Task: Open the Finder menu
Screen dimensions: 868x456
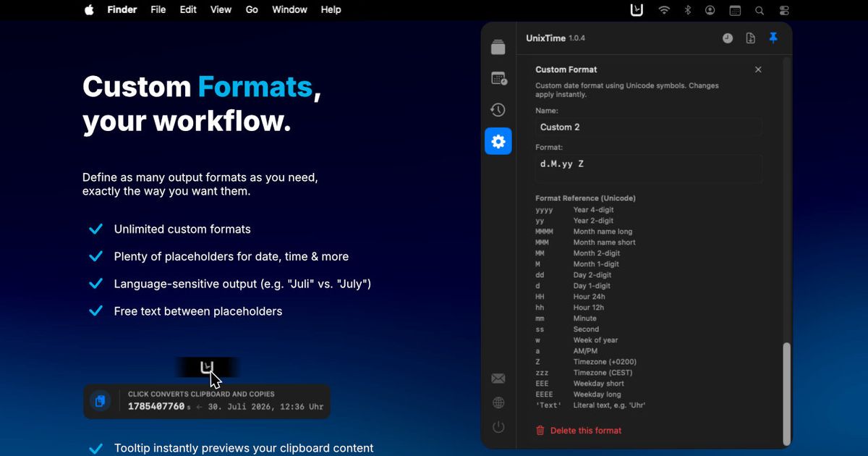Action: coord(123,10)
